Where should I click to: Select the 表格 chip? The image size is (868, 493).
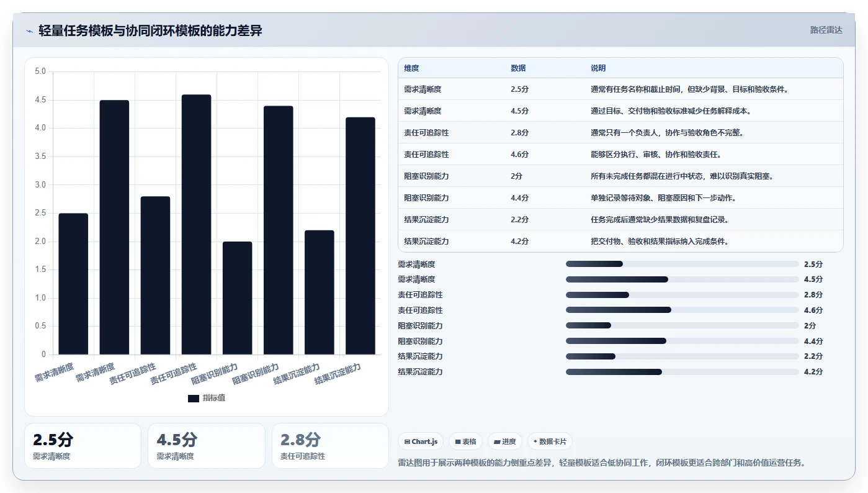click(x=465, y=441)
